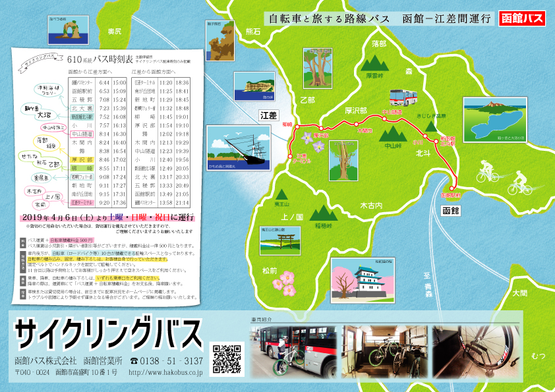Select the castle and cherry tree illustration
Image resolution: width=555 pixels, height=392 pixels.
[x=363, y=280]
